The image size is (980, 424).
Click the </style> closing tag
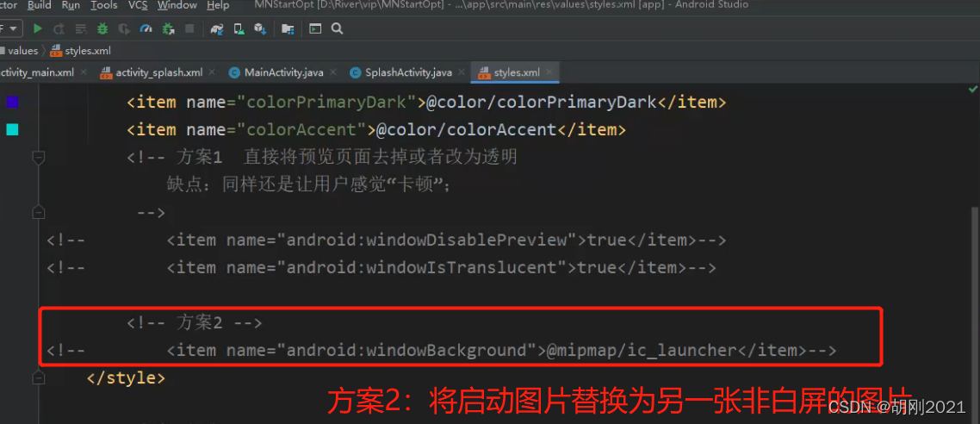click(126, 377)
